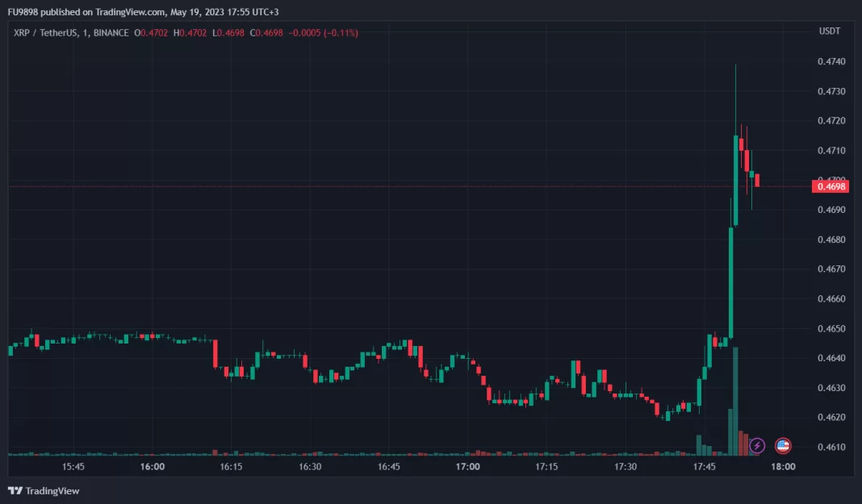Click the 15:45 time axis label
This screenshot has width=862, height=504.
[73, 467]
